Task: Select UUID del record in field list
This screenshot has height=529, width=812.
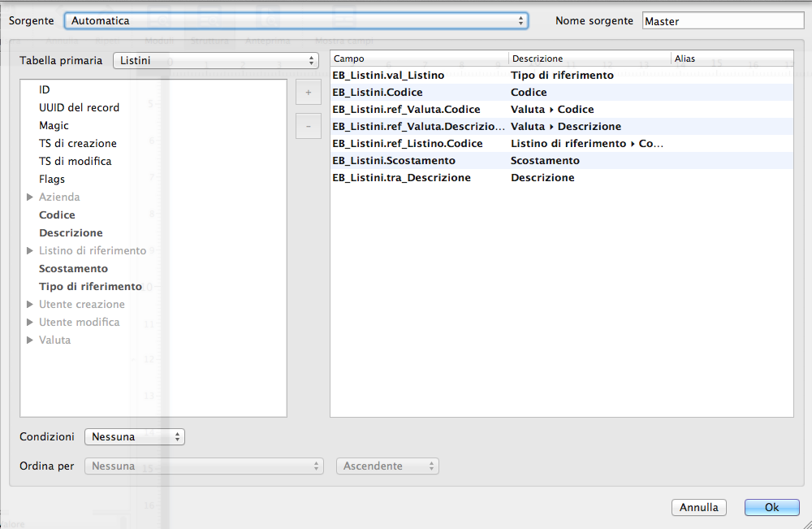Action: click(x=79, y=108)
